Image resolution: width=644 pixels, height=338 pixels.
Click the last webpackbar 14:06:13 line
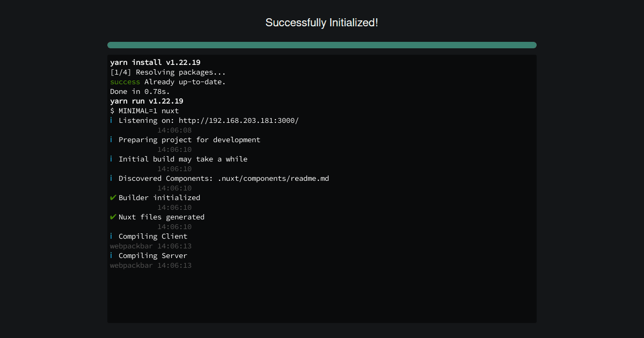[x=151, y=265]
